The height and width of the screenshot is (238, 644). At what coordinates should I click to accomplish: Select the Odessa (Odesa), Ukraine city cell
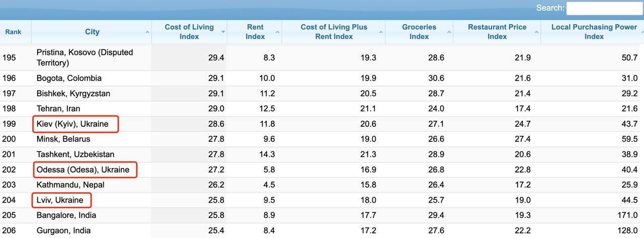pos(83,170)
